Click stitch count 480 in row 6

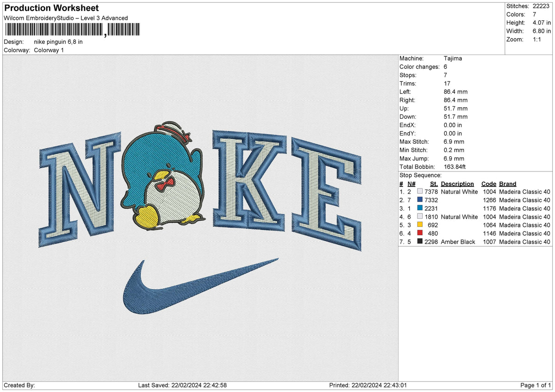(x=433, y=233)
